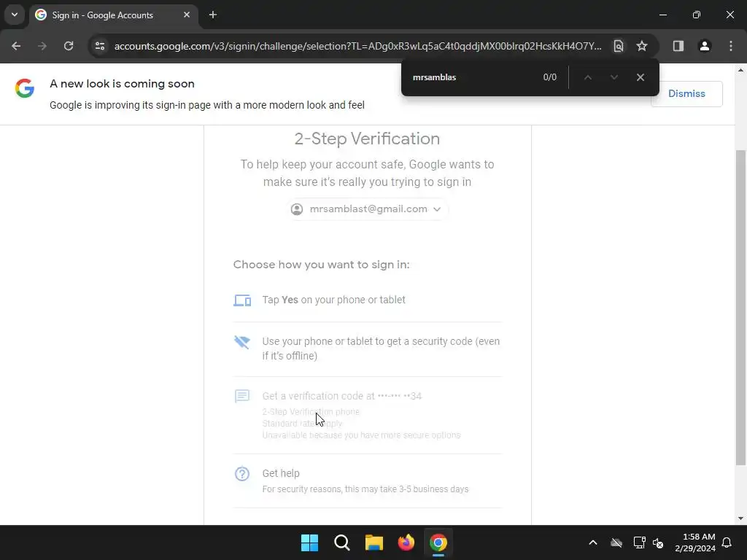Open Windows Search from the taskbar

tap(342, 542)
